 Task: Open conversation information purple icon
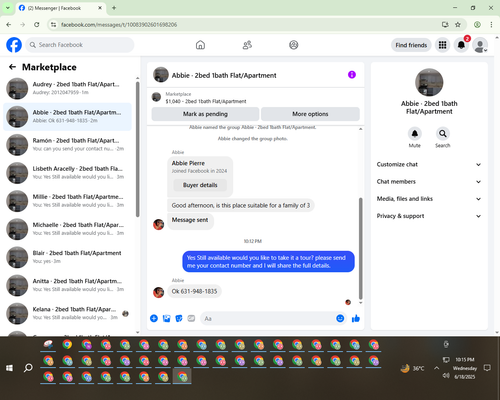click(x=352, y=75)
